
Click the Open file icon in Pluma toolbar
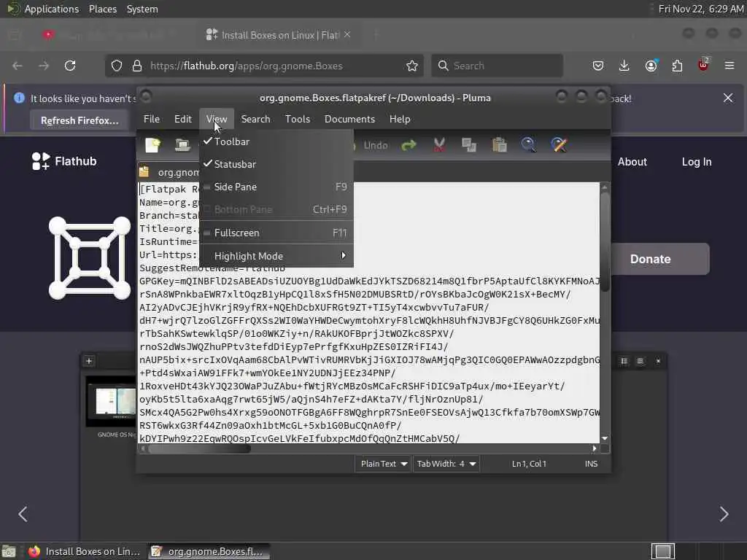click(182, 145)
